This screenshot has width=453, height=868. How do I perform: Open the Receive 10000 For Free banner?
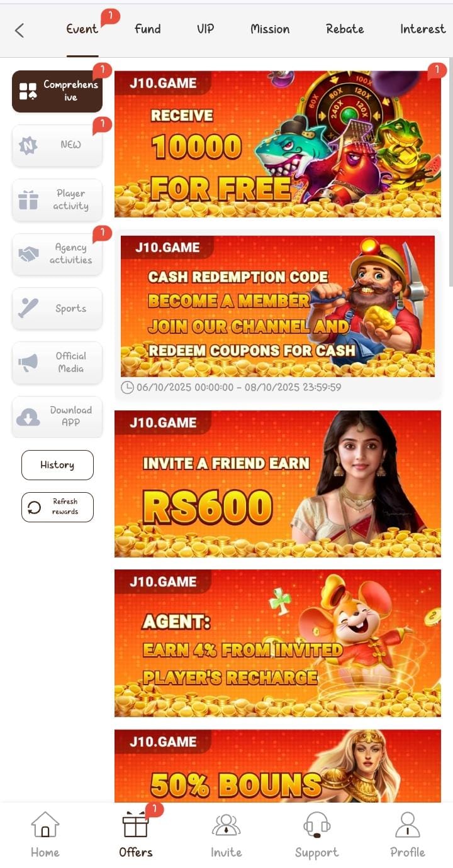277,144
